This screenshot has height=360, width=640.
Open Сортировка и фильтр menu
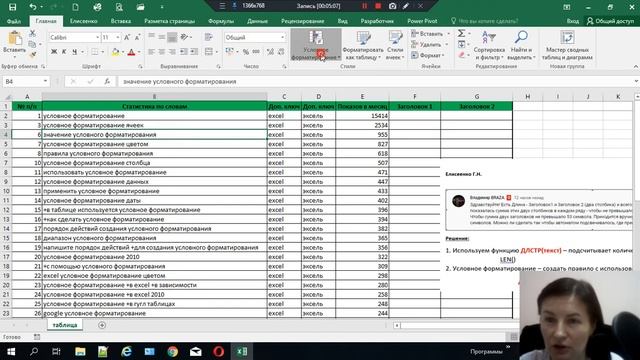pos(489,45)
